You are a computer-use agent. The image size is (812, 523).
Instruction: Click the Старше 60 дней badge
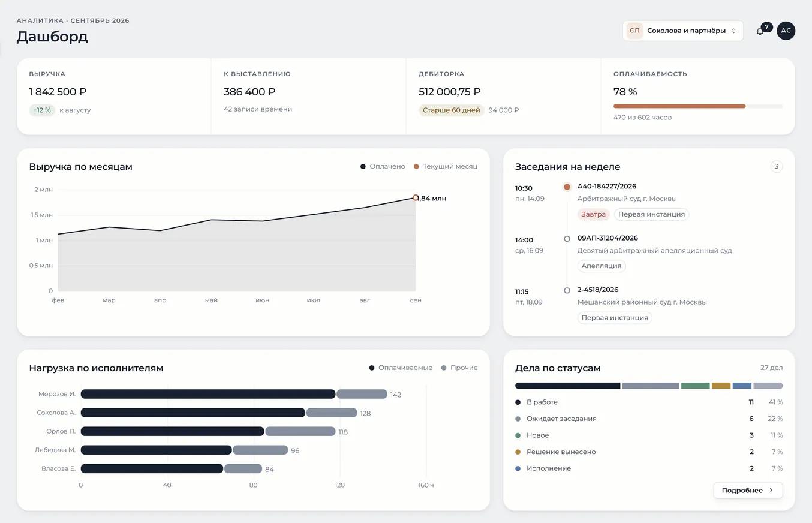click(x=451, y=110)
